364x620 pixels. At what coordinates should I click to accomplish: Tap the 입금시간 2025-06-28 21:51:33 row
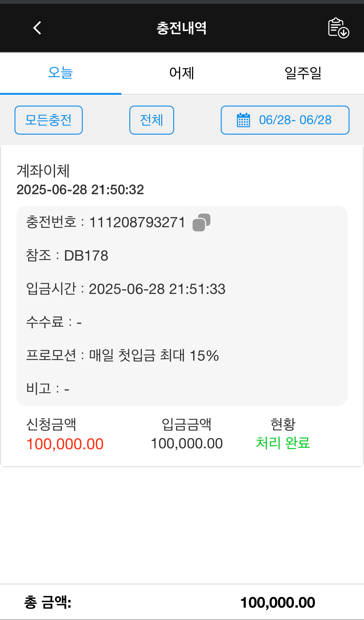point(126,289)
